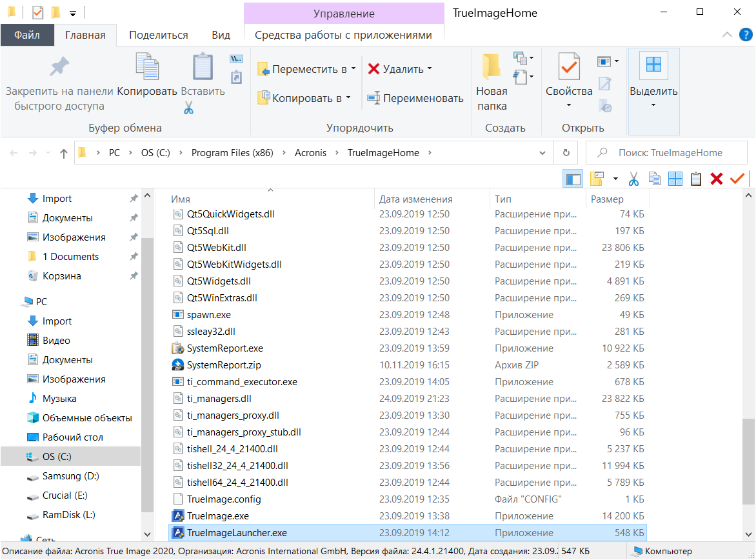Viewport: 756px width, 560px height.
Task: Click the back navigation arrow
Action: 14,153
